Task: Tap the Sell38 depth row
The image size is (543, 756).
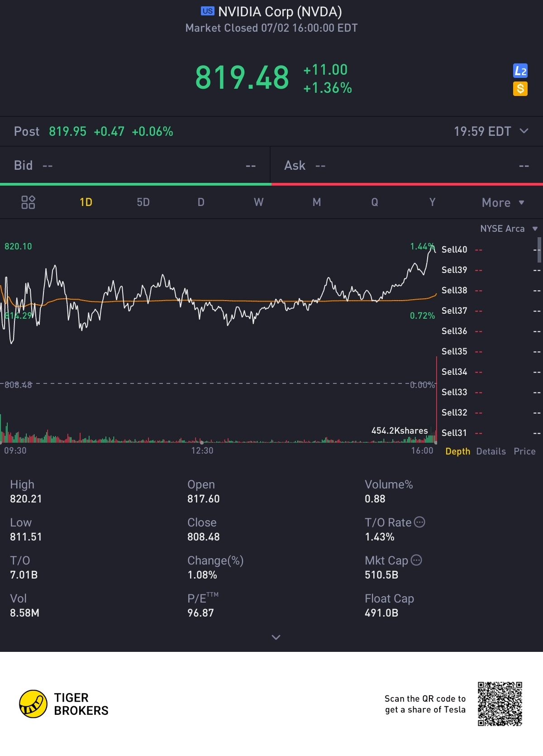Action: click(x=490, y=290)
